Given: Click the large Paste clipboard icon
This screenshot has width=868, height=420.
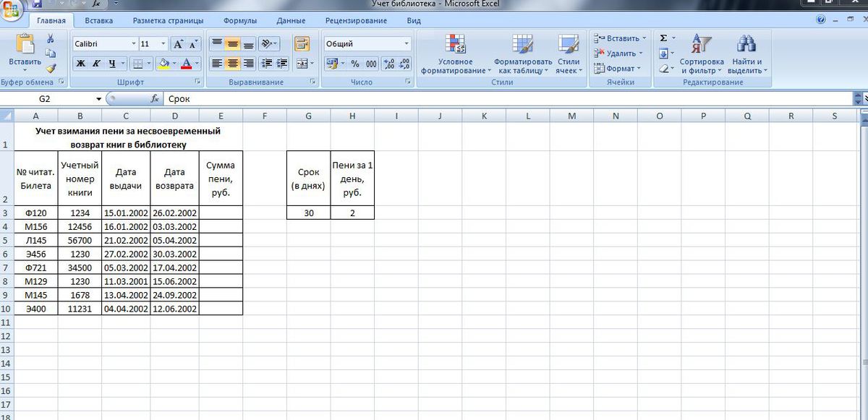Looking at the screenshot, I should [25, 44].
